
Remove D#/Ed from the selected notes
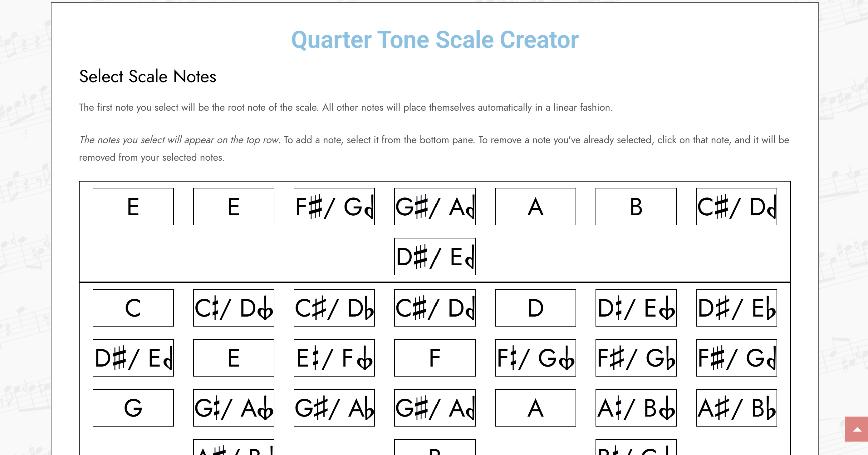[x=435, y=257]
